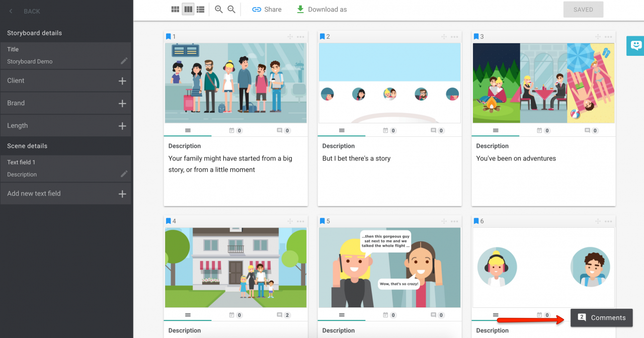Image resolution: width=644 pixels, height=338 pixels.
Task: Click the 'Storyboard details' heading
Action: click(35, 33)
